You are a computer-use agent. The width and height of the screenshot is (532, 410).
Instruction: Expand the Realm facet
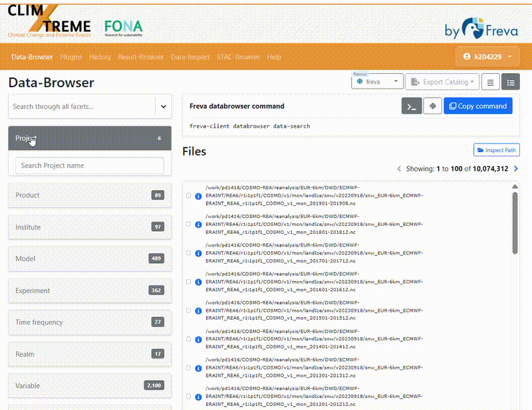[x=90, y=354]
